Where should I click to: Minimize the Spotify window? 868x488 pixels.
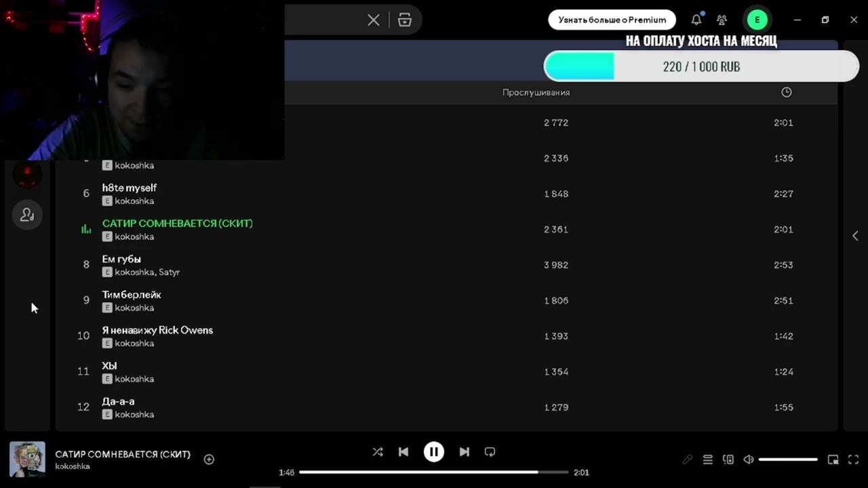pos(797,20)
